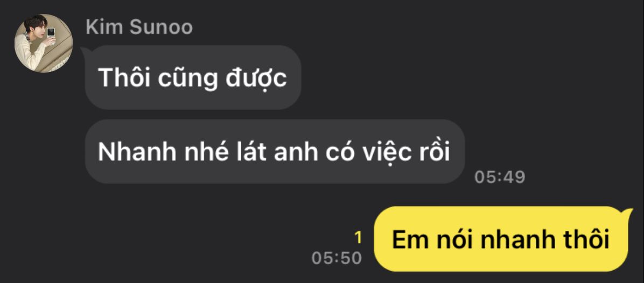This screenshot has height=283, width=644.
Task: Click the word "Thôi" in first gray bubble
Action: coord(123,77)
